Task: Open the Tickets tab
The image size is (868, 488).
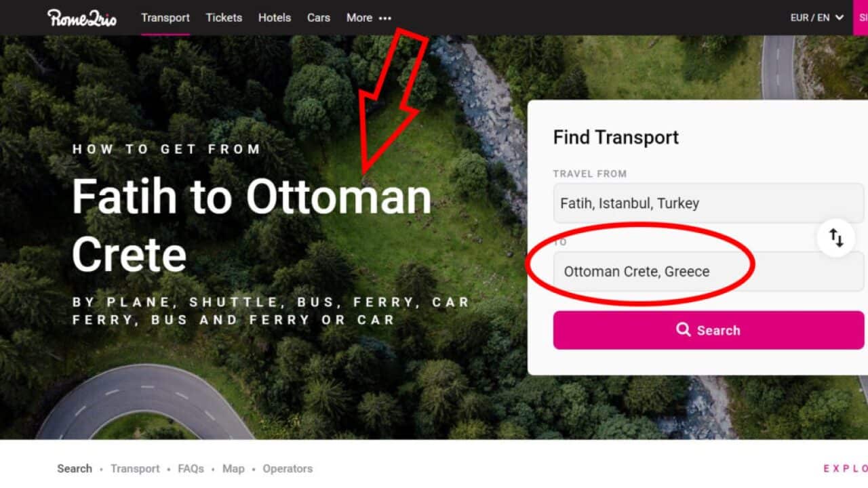Action: point(224,18)
